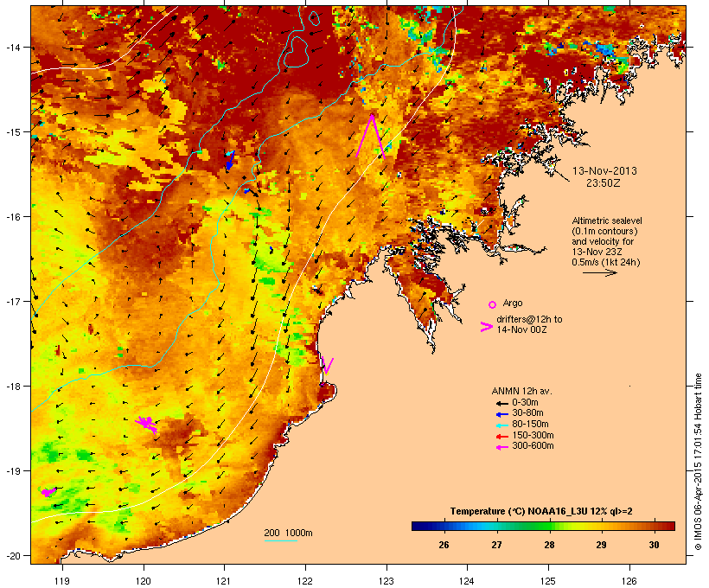Click the '150-300m' depth label
Viewport: 709px width, 588px height.
pyautogui.click(x=533, y=435)
